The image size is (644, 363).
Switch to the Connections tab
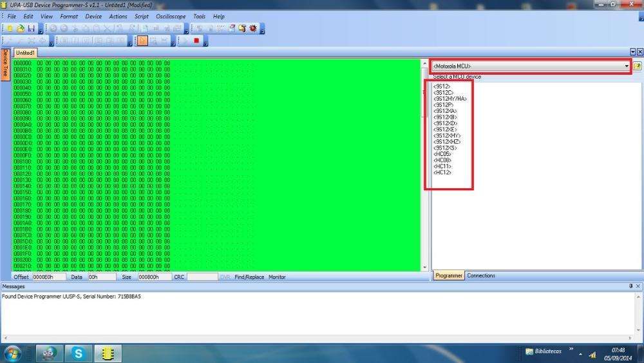click(481, 275)
